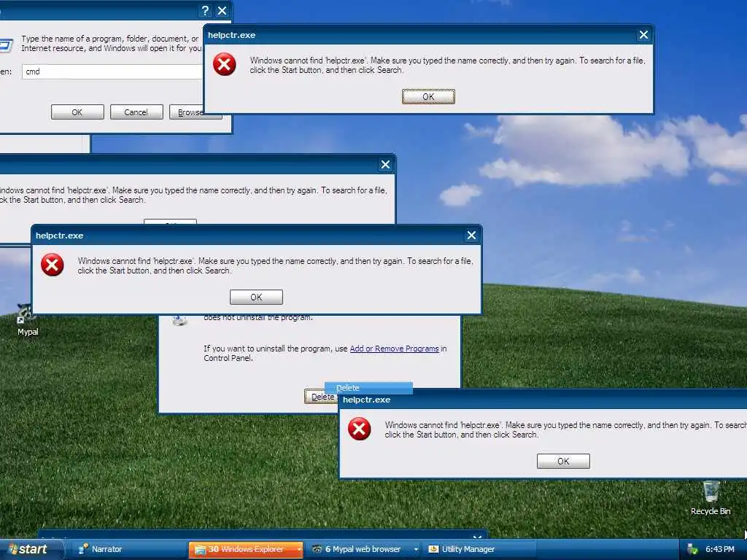Click the 6:43 PM clock
The width and height of the screenshot is (747, 560).
[x=720, y=549]
